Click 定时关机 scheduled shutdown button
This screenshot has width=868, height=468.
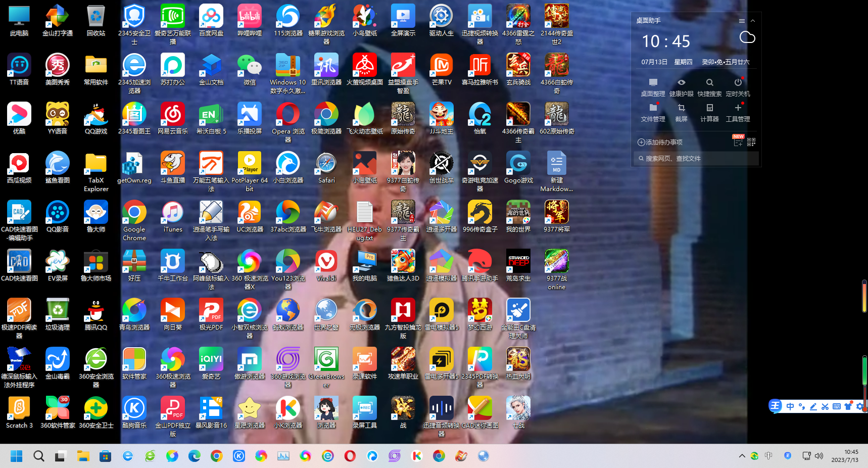click(738, 87)
